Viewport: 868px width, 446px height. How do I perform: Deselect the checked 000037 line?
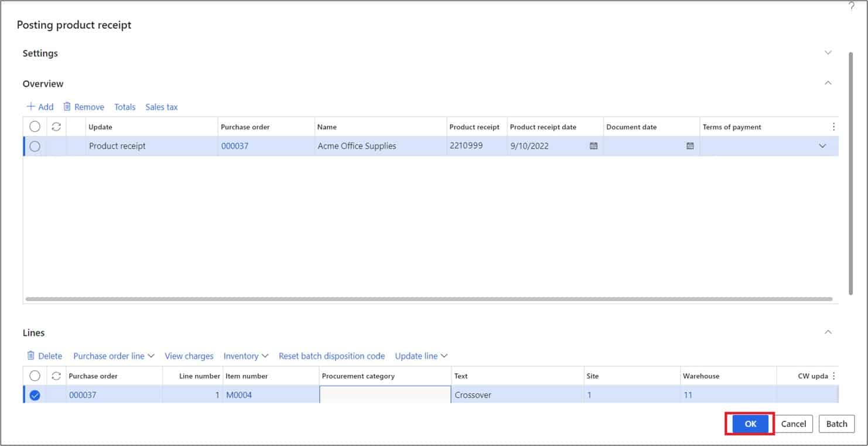point(35,394)
